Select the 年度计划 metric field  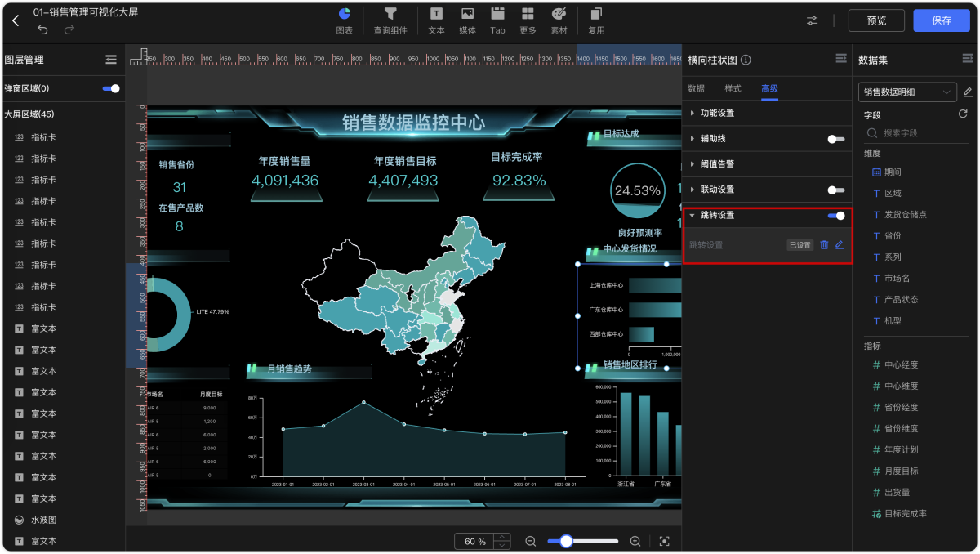(901, 449)
